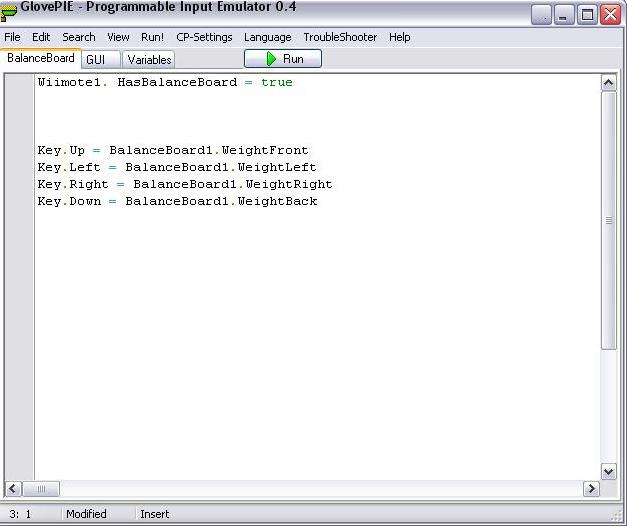Click the 'Modified' status bar entry
This screenshot has height=526, width=627.
(86, 514)
